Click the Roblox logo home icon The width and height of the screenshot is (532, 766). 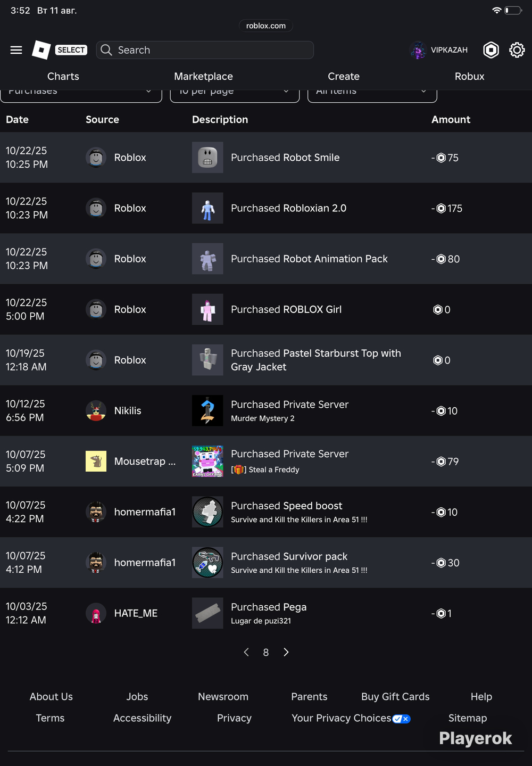(41, 50)
